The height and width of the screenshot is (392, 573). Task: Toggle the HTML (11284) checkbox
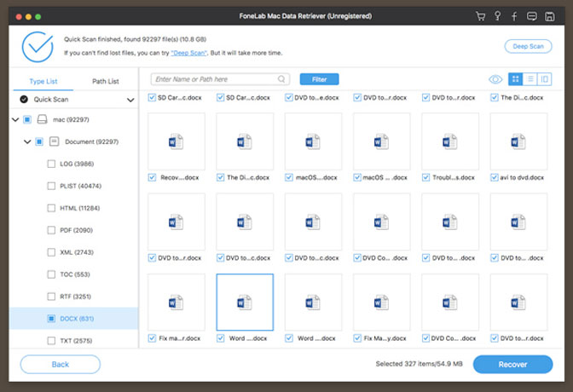[51, 208]
